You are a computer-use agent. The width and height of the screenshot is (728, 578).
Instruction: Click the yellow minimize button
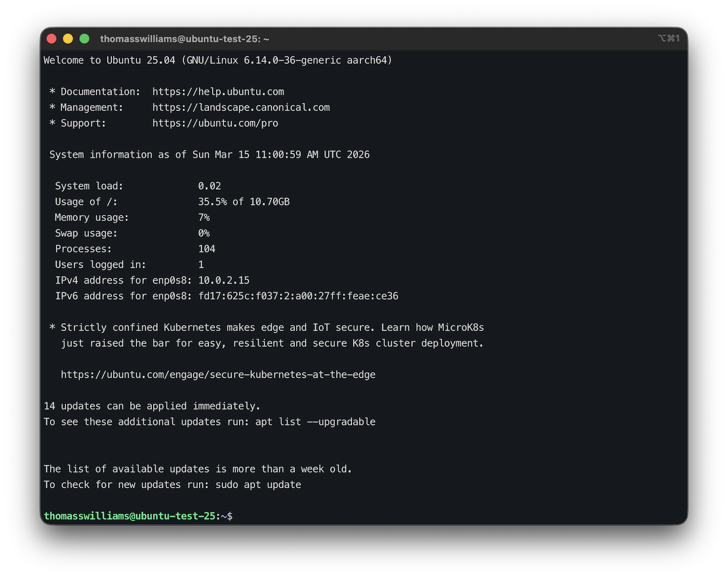(x=68, y=38)
